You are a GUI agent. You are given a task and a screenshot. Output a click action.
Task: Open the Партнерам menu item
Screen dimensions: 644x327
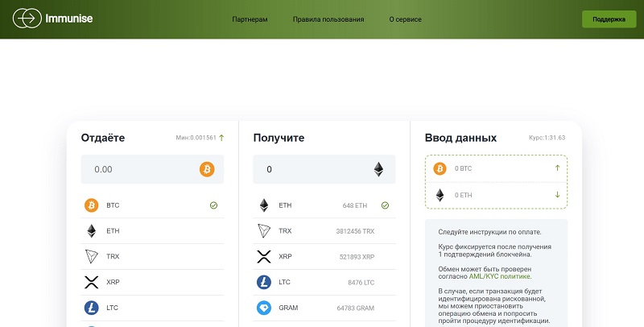250,19
